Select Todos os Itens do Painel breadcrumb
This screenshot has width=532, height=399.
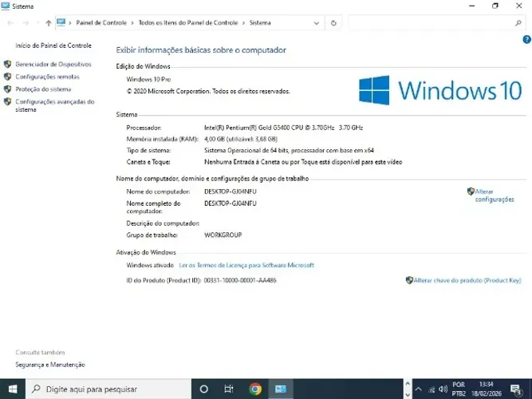pyautogui.click(x=188, y=23)
